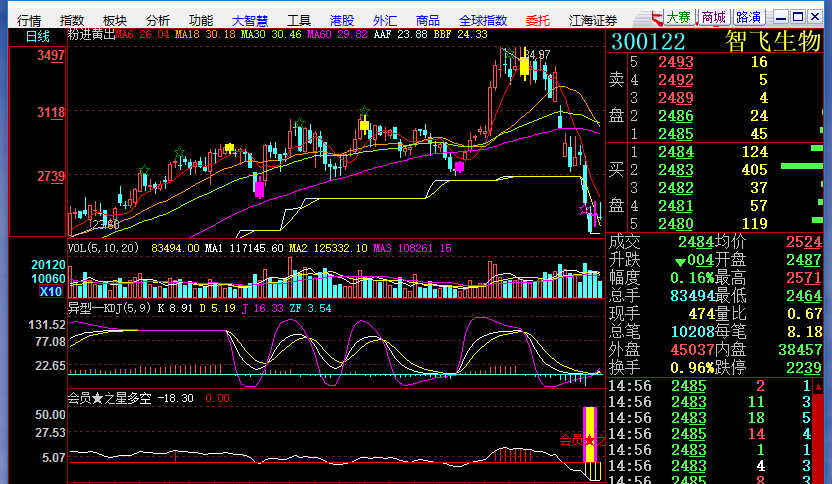Click the 34.97 high price marker
This screenshot has height=484, width=832.
point(537,55)
